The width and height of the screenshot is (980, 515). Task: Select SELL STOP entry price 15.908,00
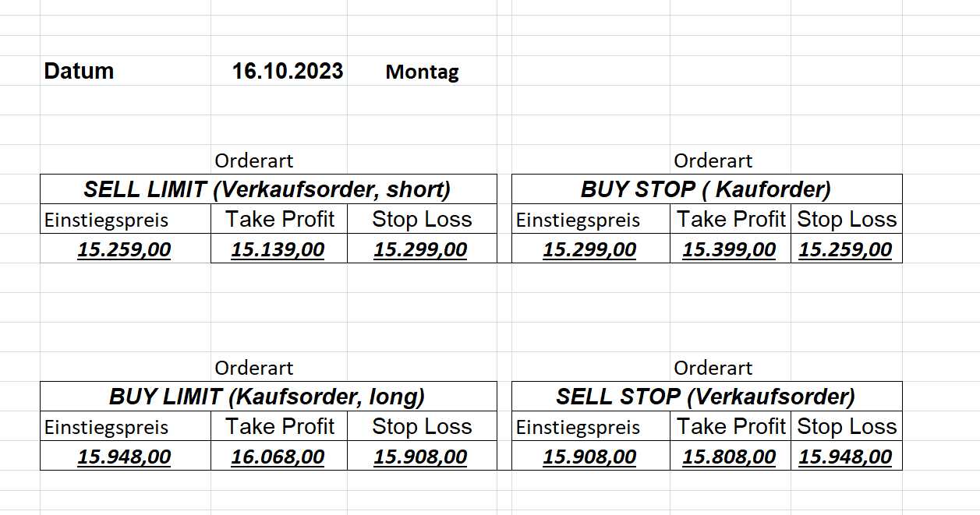tap(589, 457)
